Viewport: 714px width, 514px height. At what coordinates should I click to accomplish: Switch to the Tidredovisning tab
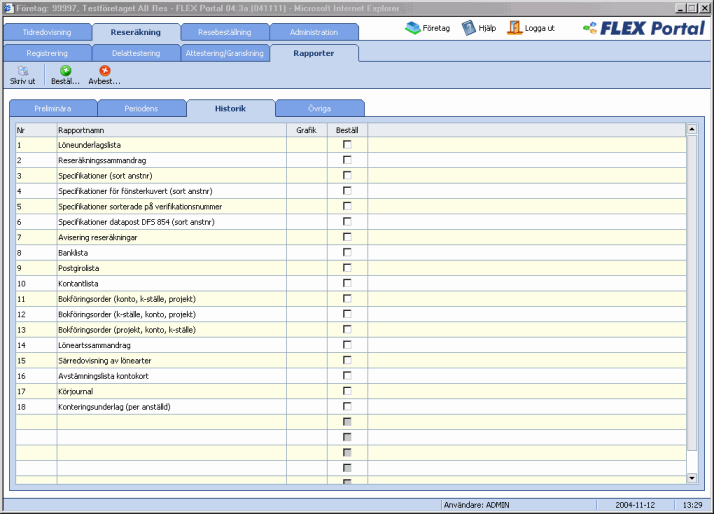pyautogui.click(x=46, y=32)
